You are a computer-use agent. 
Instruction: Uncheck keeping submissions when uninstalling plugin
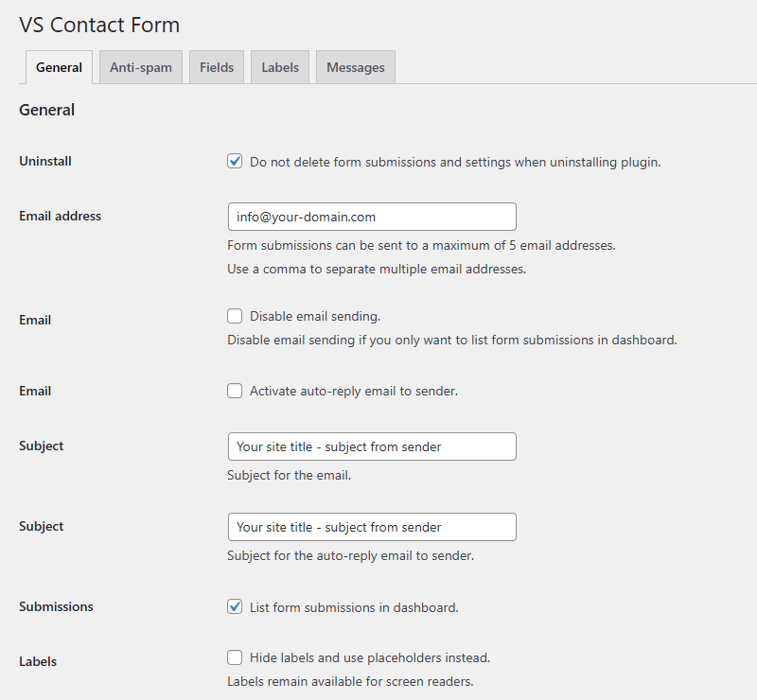click(x=235, y=161)
